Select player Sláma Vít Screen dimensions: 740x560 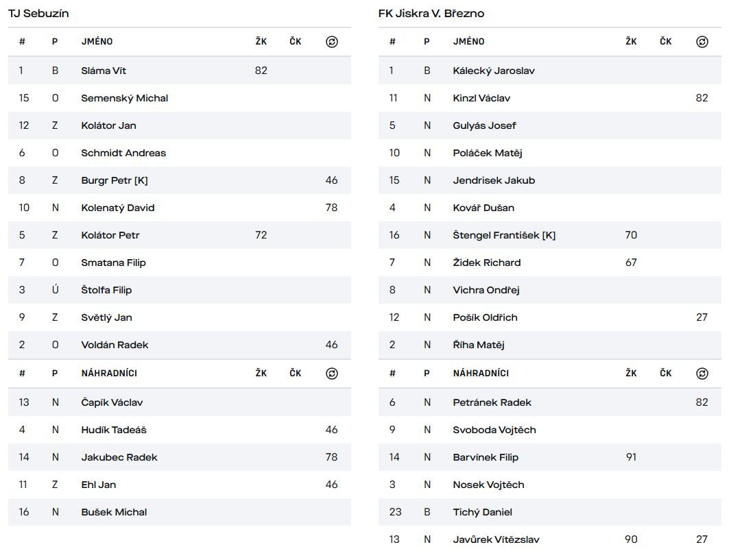[104, 71]
